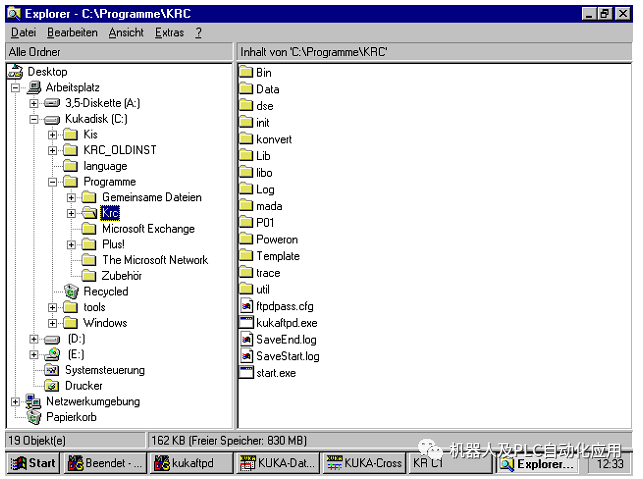Viewport: 643px width, 479px height.
Task: Open the Extras menu
Action: click(169, 32)
